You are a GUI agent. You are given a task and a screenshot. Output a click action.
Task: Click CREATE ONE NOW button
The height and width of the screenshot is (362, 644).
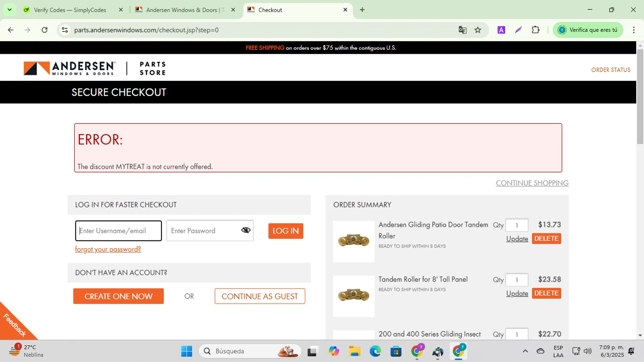click(x=118, y=296)
